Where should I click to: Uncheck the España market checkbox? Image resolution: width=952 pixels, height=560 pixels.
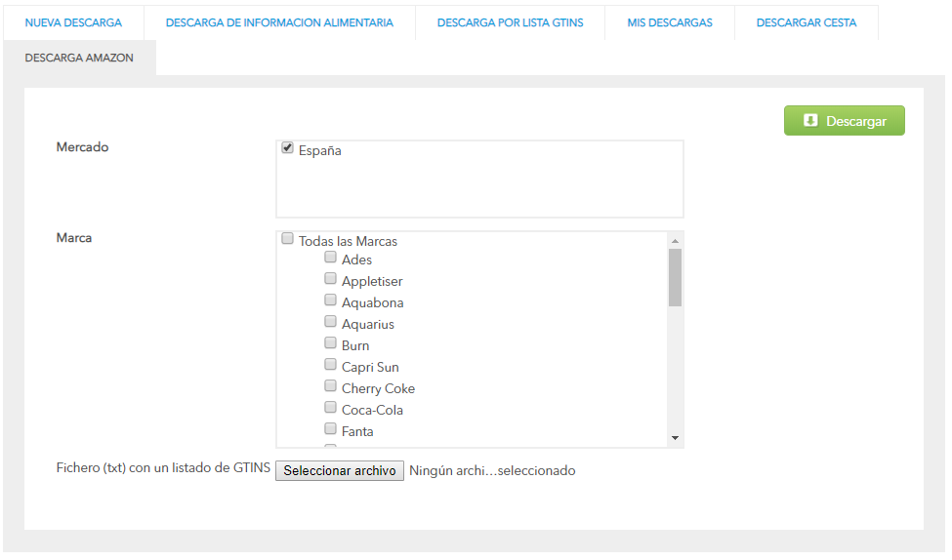[288, 147]
